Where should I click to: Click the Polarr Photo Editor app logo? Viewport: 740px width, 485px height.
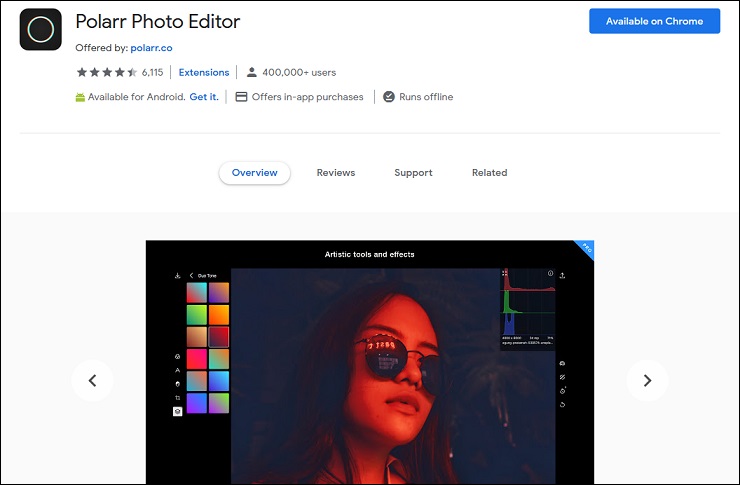pyautogui.click(x=41, y=29)
